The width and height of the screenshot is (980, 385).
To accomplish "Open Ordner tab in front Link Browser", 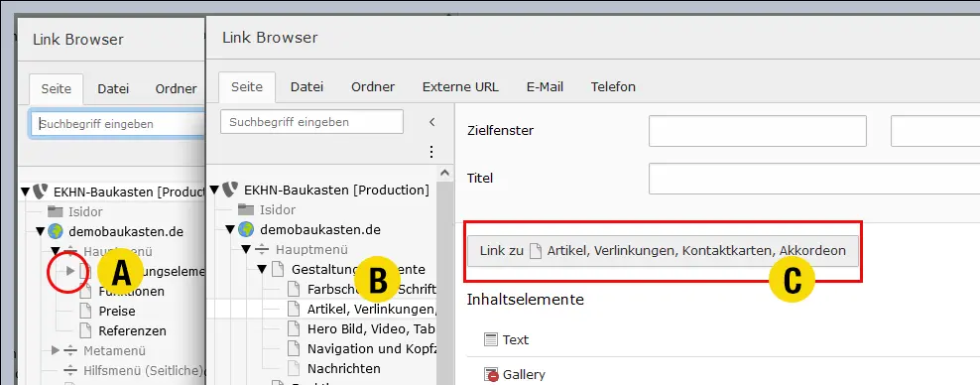I will [373, 87].
